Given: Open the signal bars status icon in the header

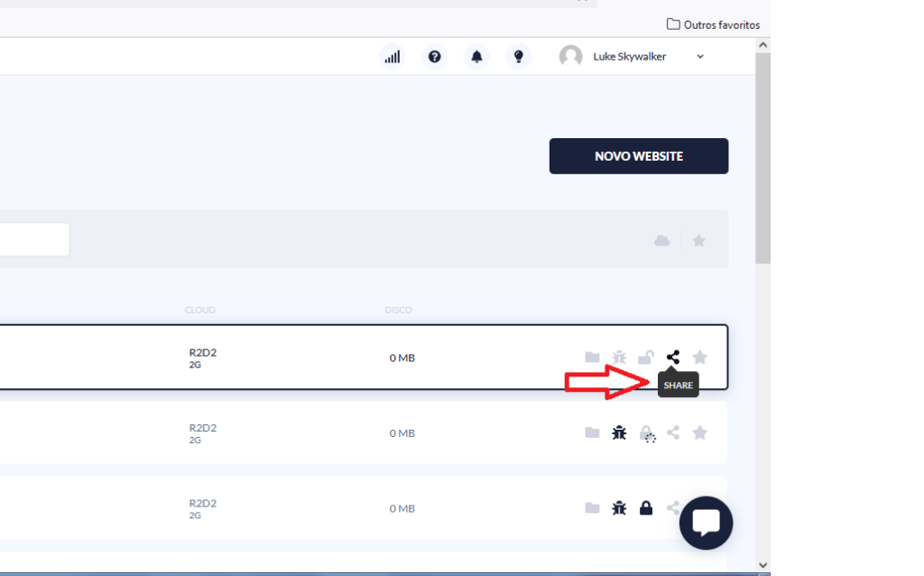Looking at the screenshot, I should 392,57.
